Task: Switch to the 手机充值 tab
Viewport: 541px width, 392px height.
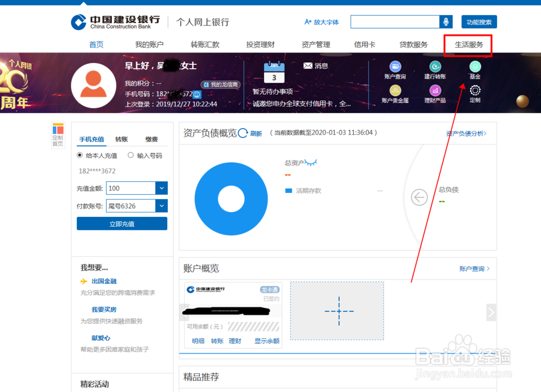Action: [x=91, y=139]
